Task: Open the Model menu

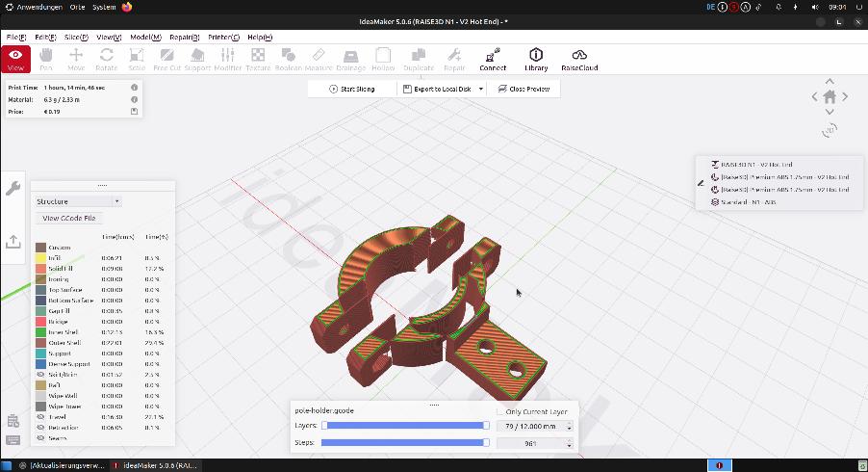Action: click(x=145, y=38)
